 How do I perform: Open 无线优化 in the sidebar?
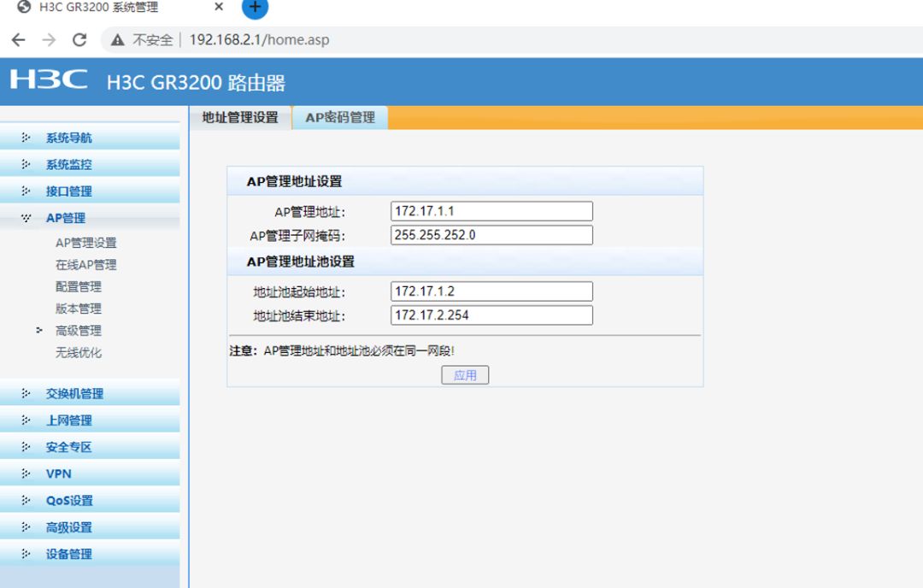tap(79, 353)
